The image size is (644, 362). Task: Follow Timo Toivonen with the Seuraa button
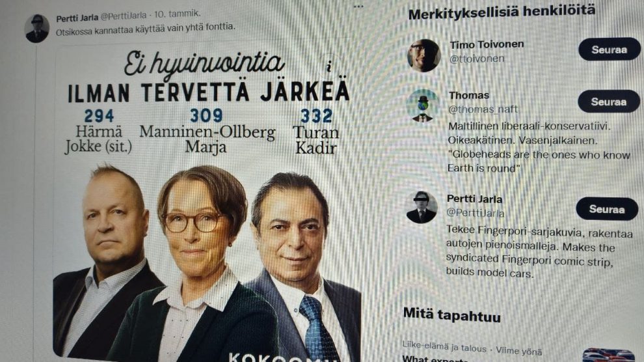[609, 49]
